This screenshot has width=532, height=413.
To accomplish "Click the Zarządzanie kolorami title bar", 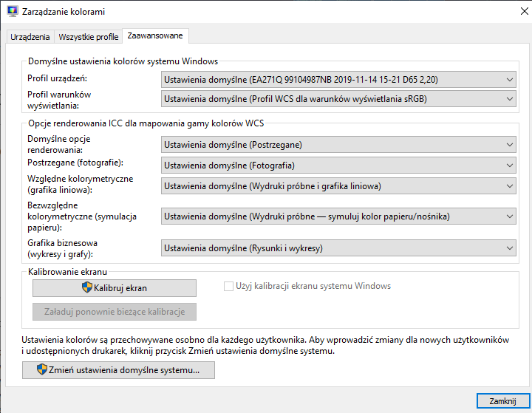I will pyautogui.click(x=259, y=11).
